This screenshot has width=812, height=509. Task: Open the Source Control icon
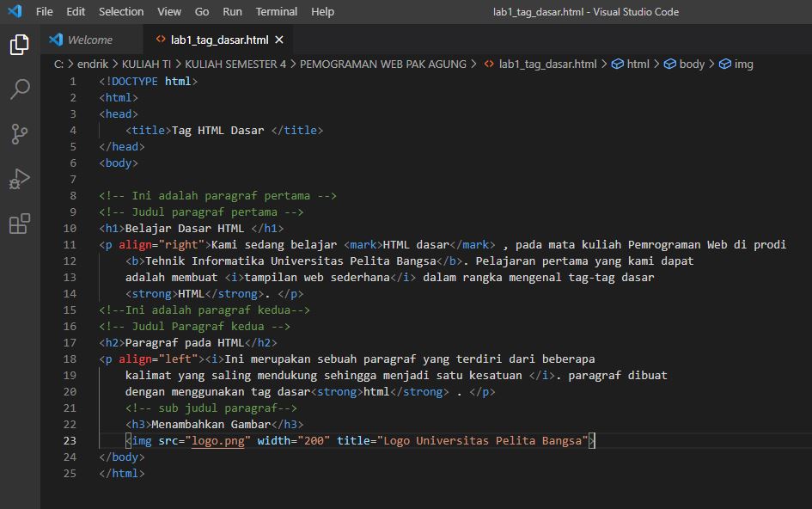tap(19, 133)
